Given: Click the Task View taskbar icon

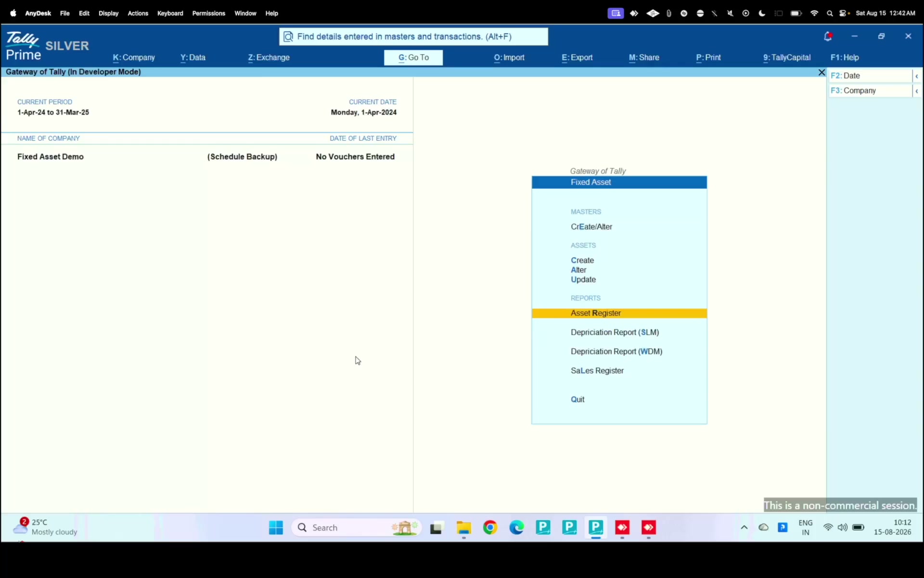Looking at the screenshot, I should 436,528.
